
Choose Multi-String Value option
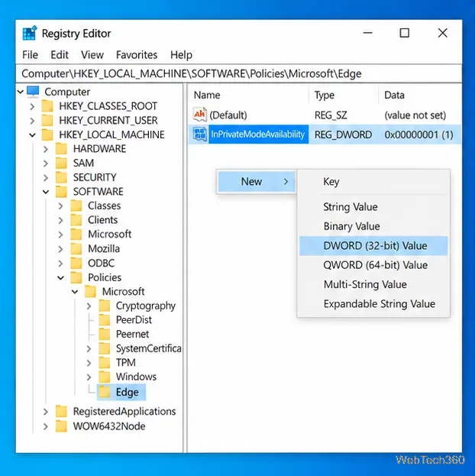point(373,285)
